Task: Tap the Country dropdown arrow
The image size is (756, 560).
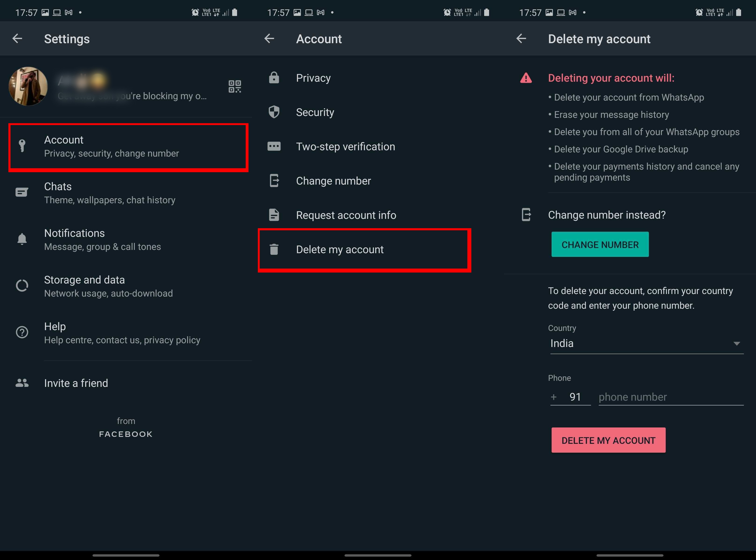Action: tap(736, 344)
